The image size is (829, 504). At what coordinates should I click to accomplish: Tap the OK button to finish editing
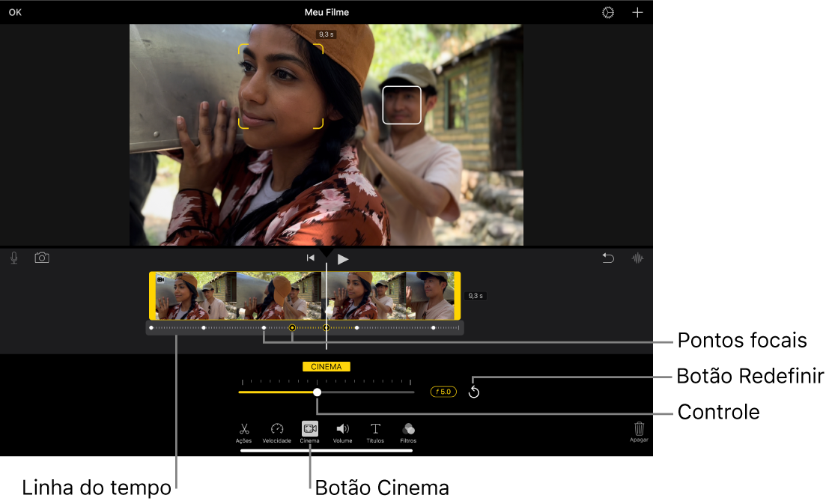[x=15, y=12]
